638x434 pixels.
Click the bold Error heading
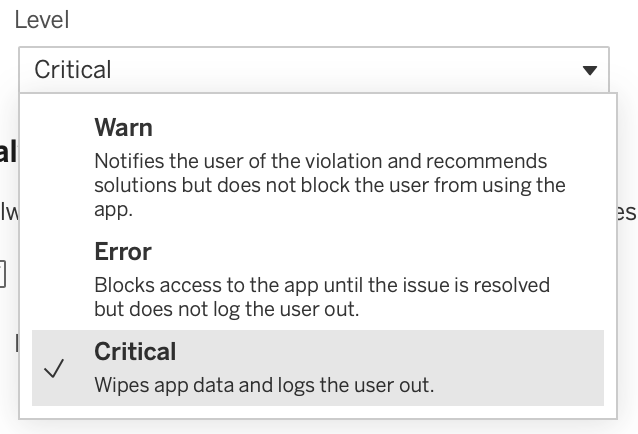pyautogui.click(x=123, y=252)
